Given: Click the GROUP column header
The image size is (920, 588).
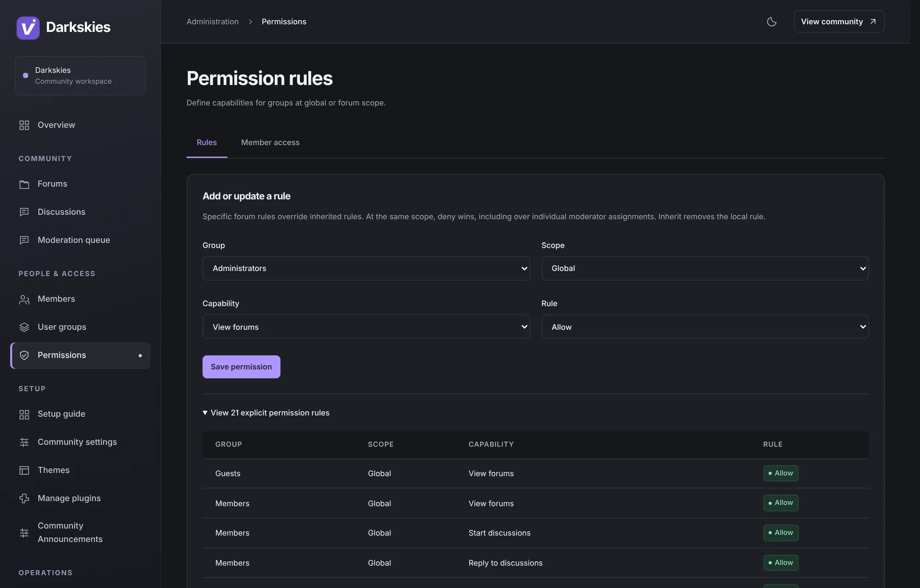Looking at the screenshot, I should (229, 444).
